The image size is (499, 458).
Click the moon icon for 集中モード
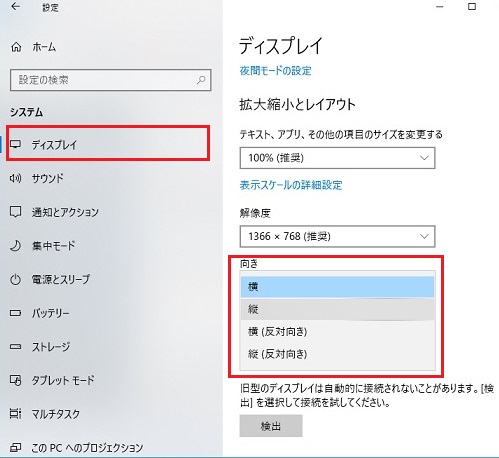click(x=15, y=246)
